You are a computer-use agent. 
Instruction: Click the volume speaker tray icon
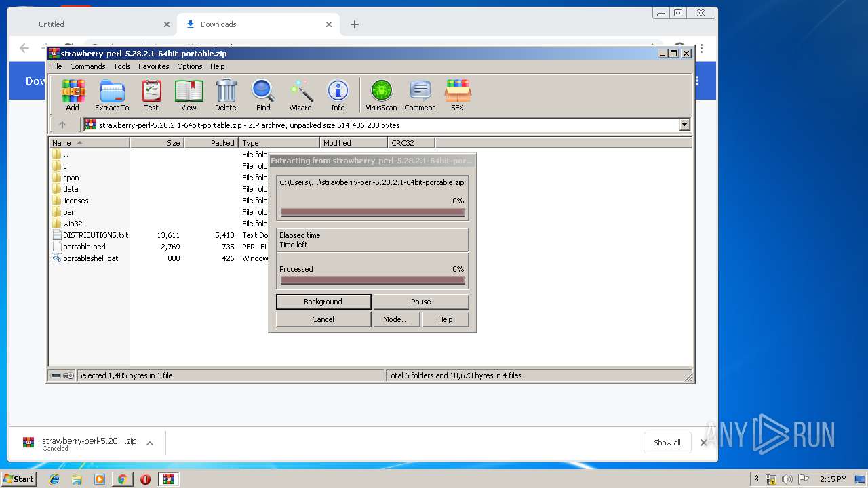[x=787, y=479]
